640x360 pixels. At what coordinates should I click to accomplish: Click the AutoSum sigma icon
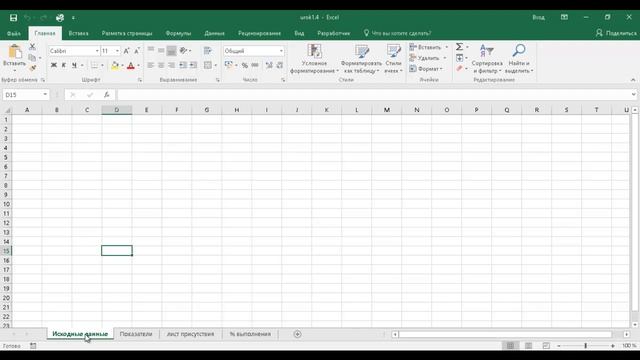[x=460, y=47]
